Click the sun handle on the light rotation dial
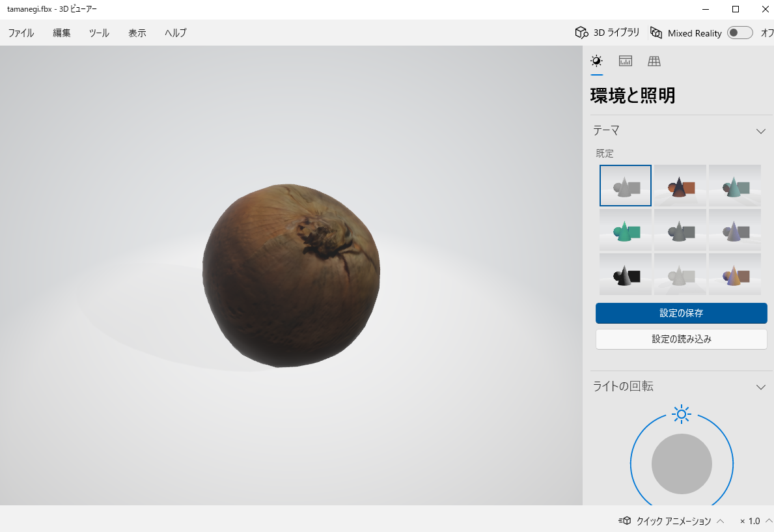 681,414
